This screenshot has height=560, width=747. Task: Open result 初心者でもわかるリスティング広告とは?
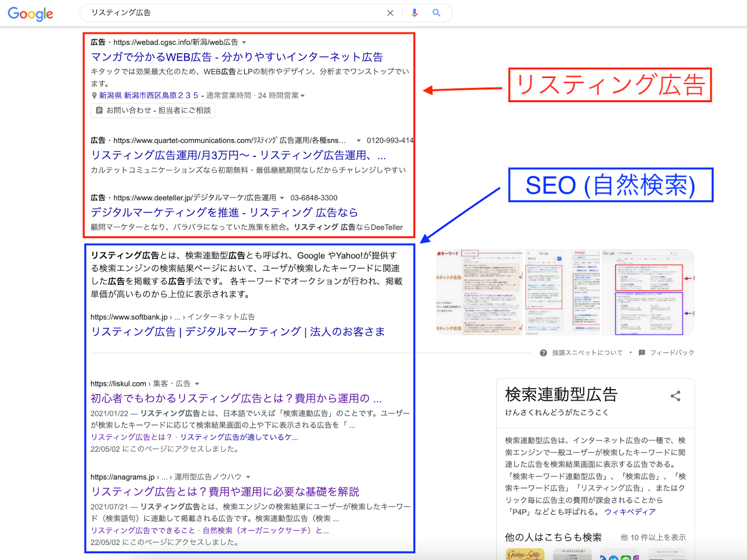coord(236,399)
